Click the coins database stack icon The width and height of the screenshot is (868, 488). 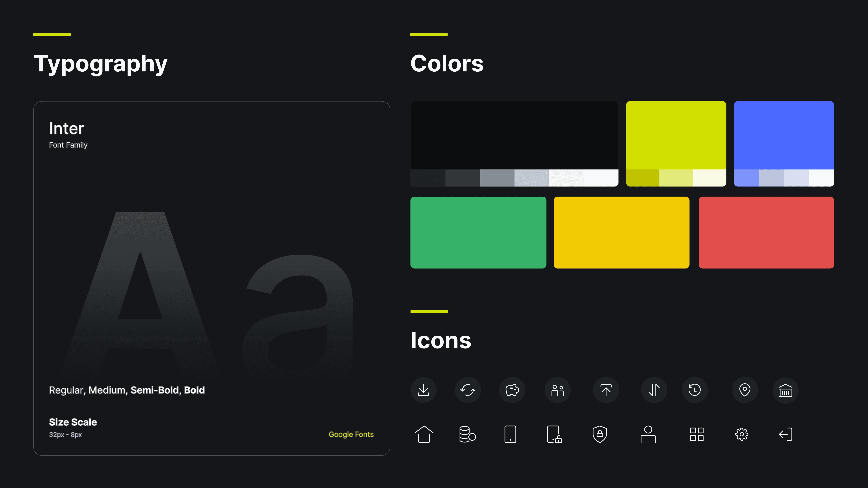(467, 434)
